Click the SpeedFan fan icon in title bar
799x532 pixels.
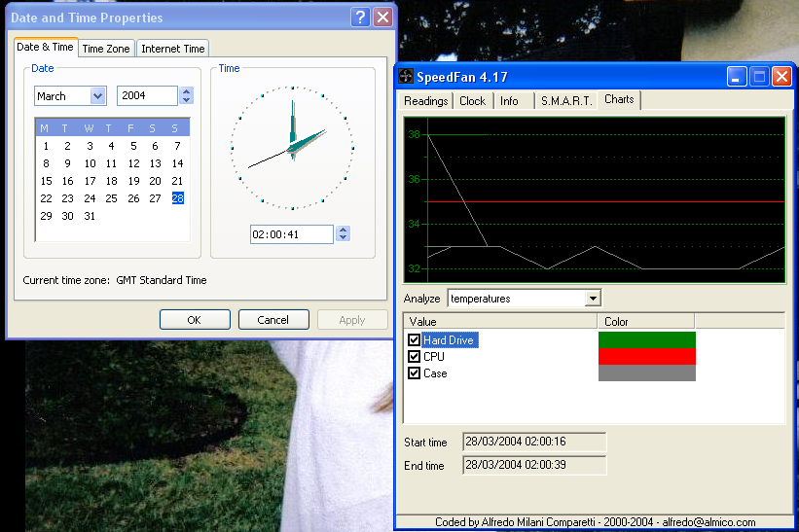click(406, 77)
